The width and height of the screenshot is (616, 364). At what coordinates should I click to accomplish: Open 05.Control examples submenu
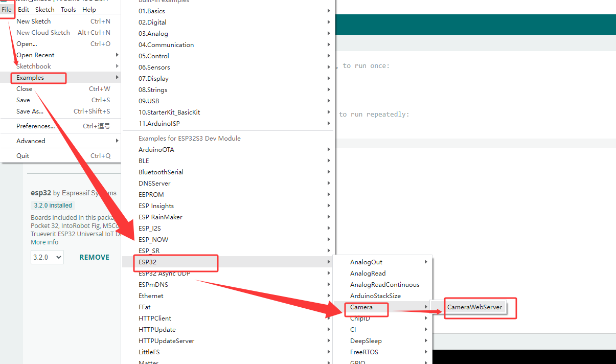coord(228,56)
